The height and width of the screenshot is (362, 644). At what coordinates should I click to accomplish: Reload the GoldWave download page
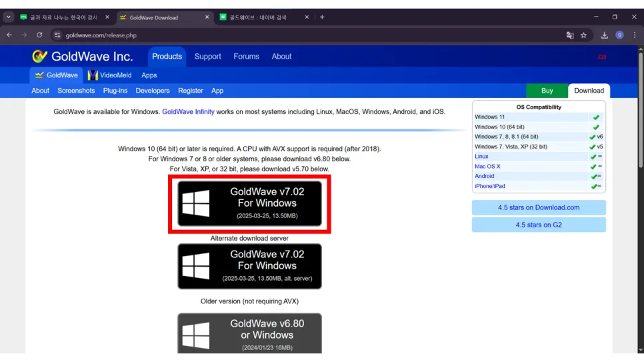tap(39, 35)
